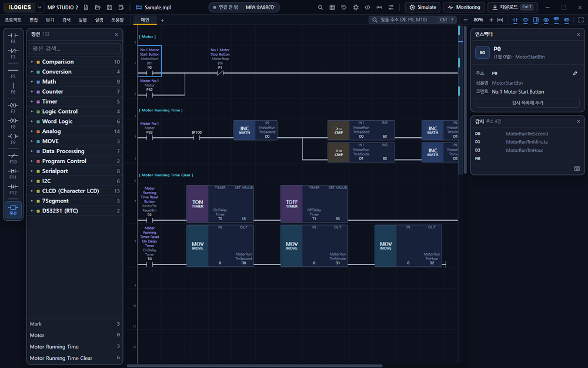This screenshot has width=588, height=368.
Task: Insert a Reset coil (F8)
Action: [x=13, y=123]
